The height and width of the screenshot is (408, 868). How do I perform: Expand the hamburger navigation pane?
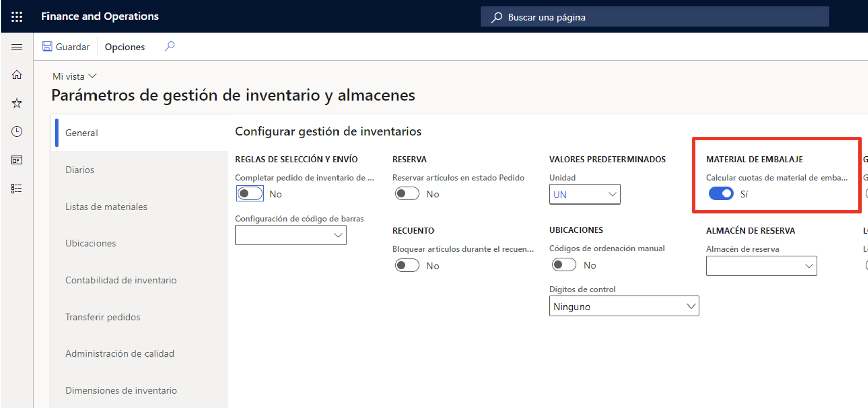coord(17,47)
